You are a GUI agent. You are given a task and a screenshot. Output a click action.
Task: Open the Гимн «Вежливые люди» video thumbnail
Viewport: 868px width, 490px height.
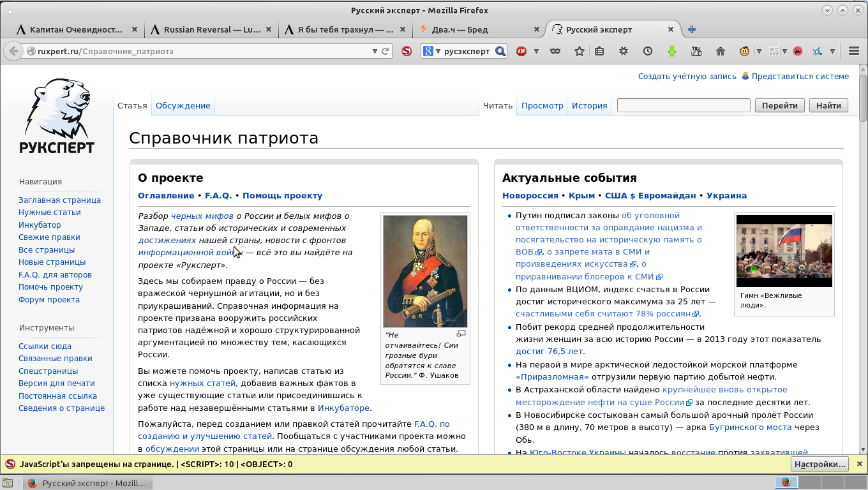(784, 251)
